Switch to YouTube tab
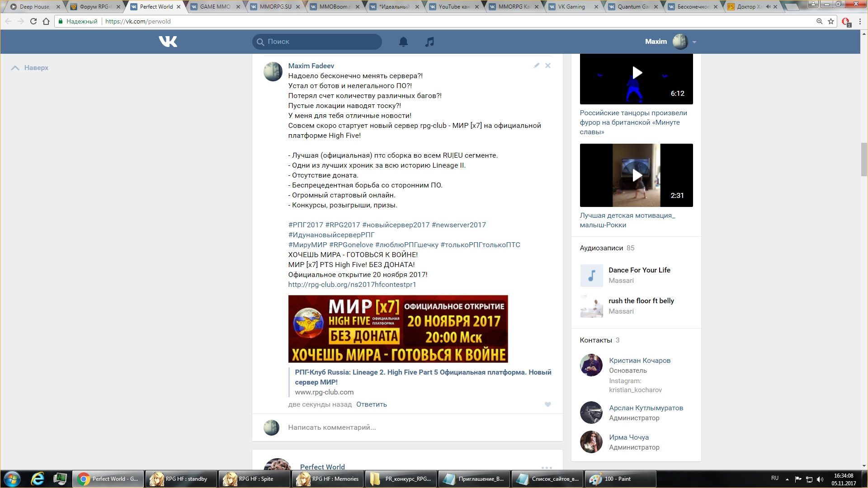Image resolution: width=868 pixels, height=488 pixels. pyautogui.click(x=454, y=7)
